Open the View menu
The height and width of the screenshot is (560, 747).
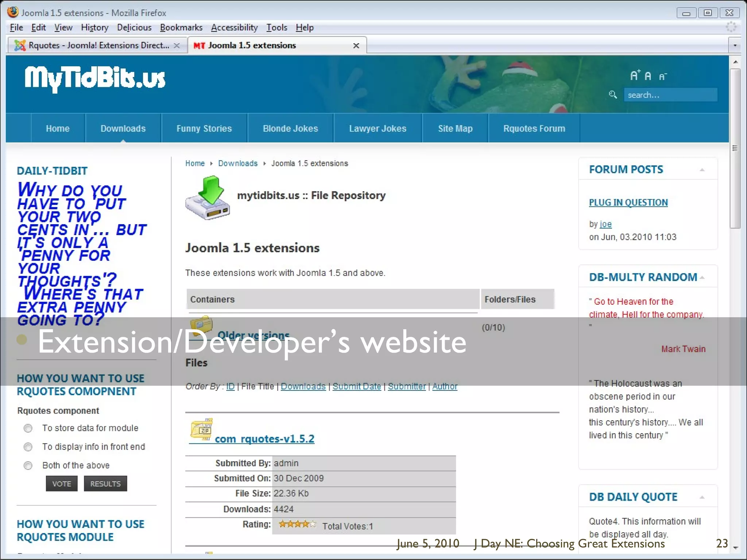(x=63, y=27)
